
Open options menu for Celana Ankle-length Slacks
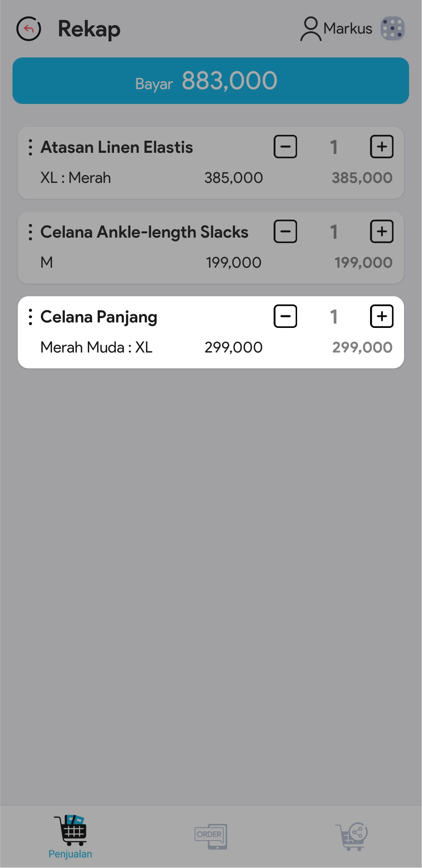tap(30, 232)
